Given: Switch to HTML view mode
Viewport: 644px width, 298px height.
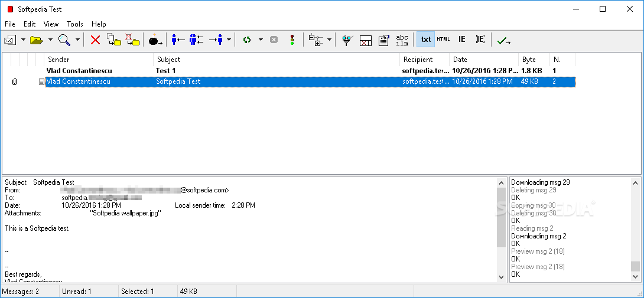Looking at the screenshot, I should pyautogui.click(x=443, y=40).
